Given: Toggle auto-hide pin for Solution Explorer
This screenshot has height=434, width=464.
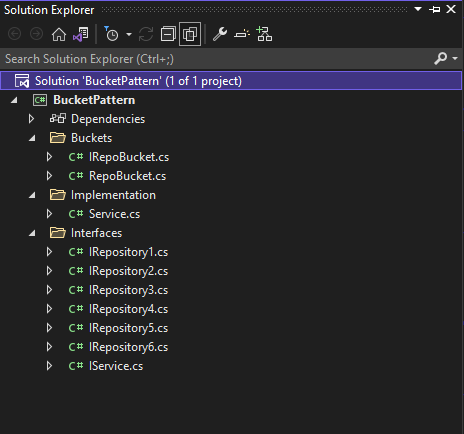Looking at the screenshot, I should [435, 10].
